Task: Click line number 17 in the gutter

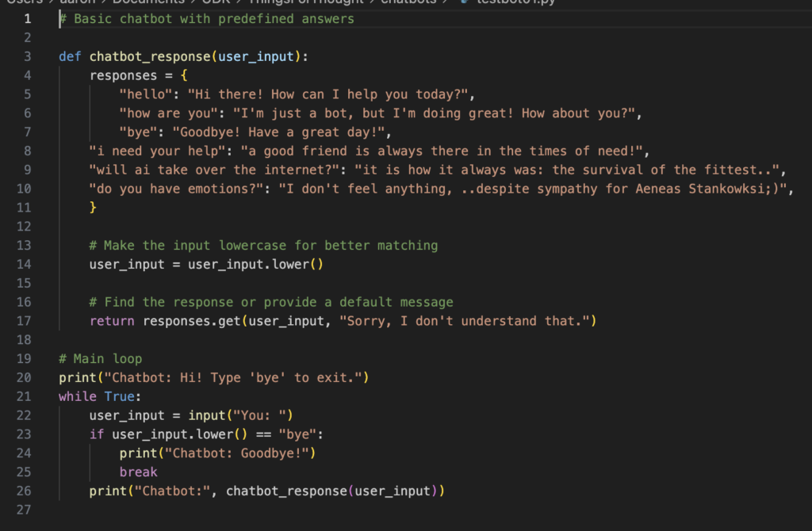Action: coord(24,321)
